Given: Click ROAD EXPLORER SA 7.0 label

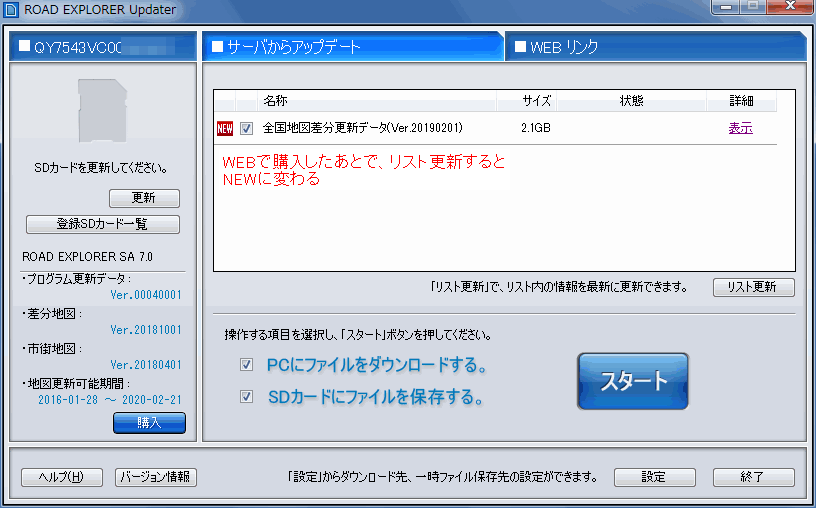Looking at the screenshot, I should (x=87, y=257).
